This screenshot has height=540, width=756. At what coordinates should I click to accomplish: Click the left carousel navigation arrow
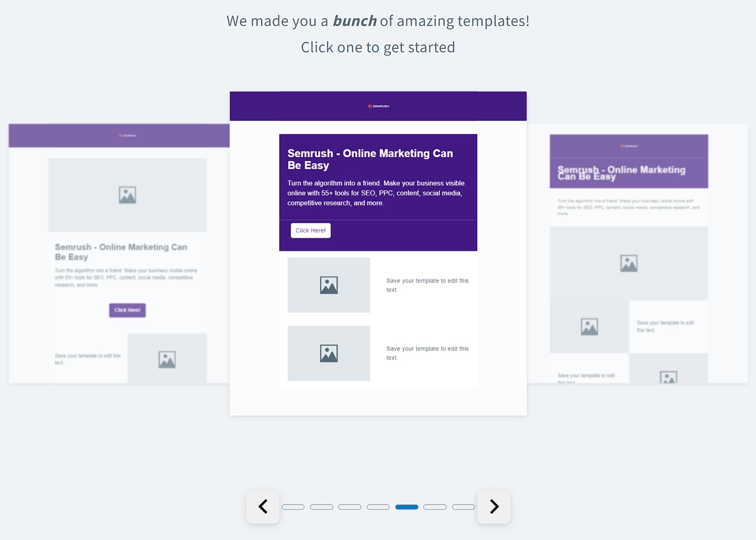click(263, 506)
